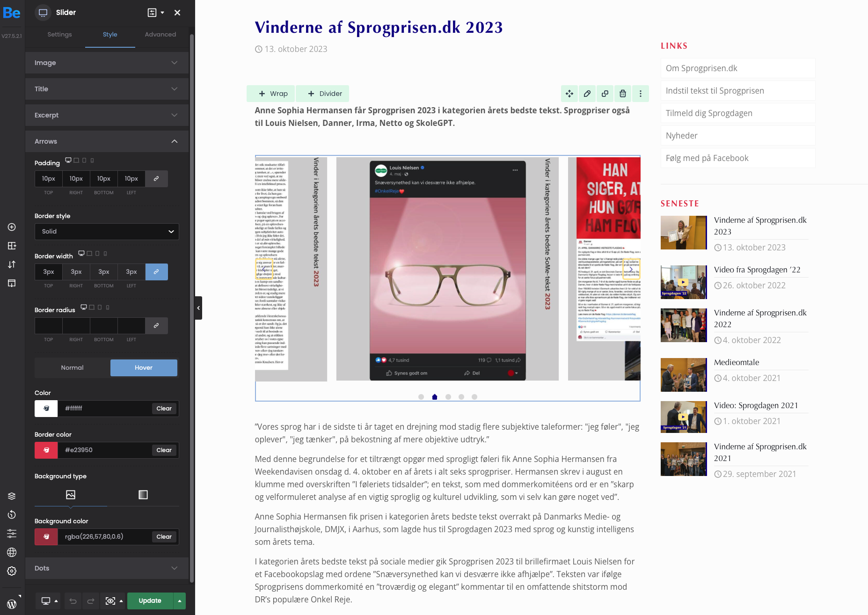The height and width of the screenshot is (615, 868).
Task: Open Følg med på Facebook link
Action: tap(737, 158)
